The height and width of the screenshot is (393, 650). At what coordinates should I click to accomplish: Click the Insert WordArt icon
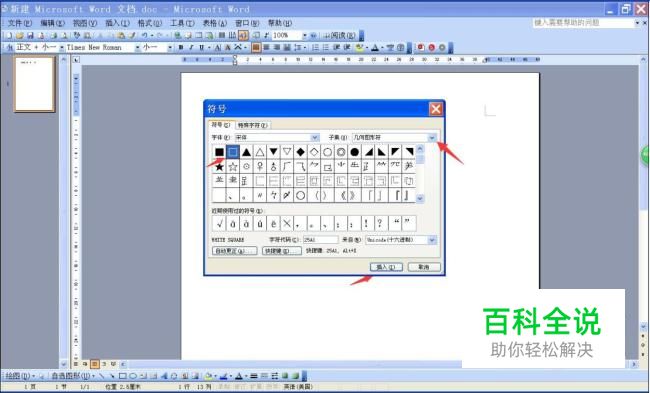pyautogui.click(x=164, y=376)
